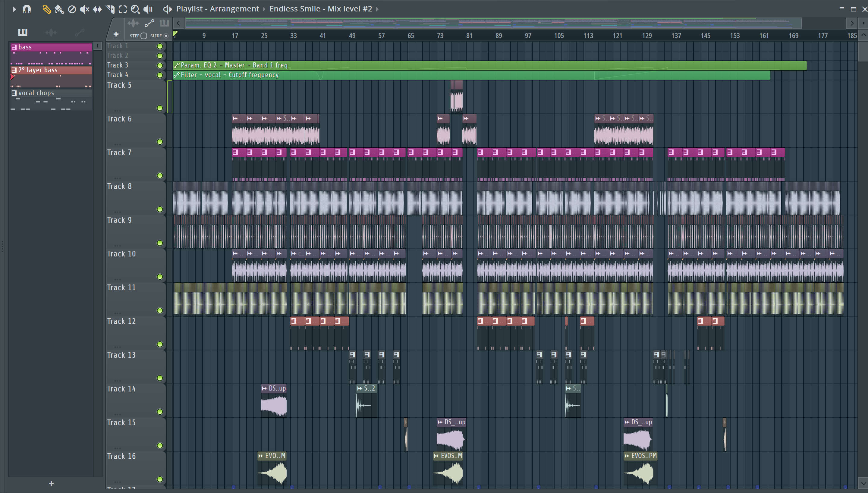Click the picker panel scrollbar handle
The height and width of the screenshot is (493, 868).
pyautogui.click(x=97, y=46)
